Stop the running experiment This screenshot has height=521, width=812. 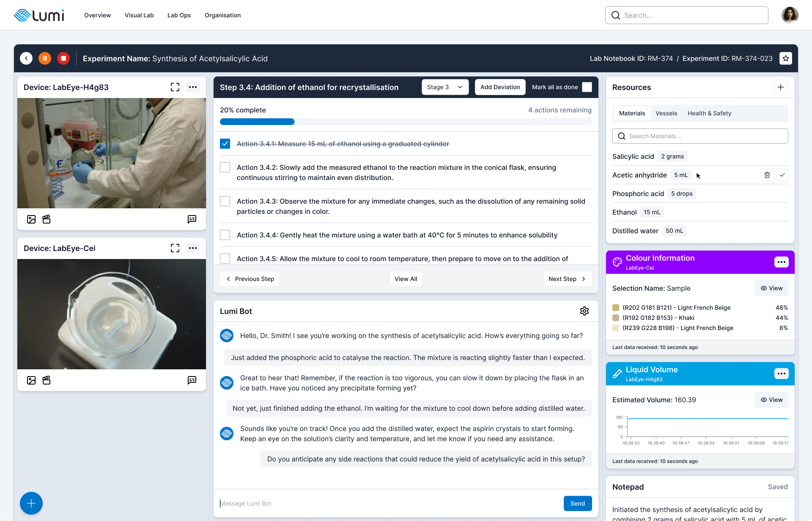pyautogui.click(x=63, y=58)
